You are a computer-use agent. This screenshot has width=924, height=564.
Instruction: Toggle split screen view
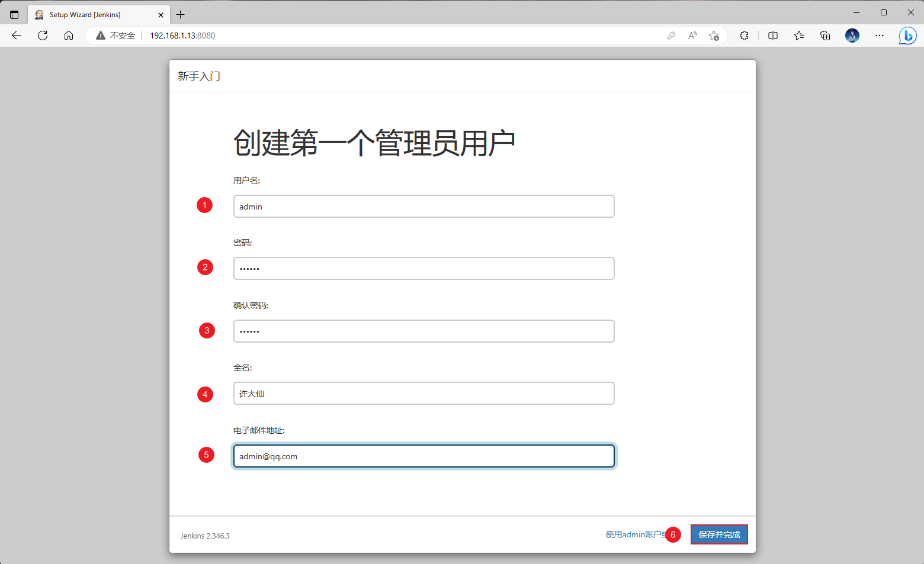[x=773, y=36]
